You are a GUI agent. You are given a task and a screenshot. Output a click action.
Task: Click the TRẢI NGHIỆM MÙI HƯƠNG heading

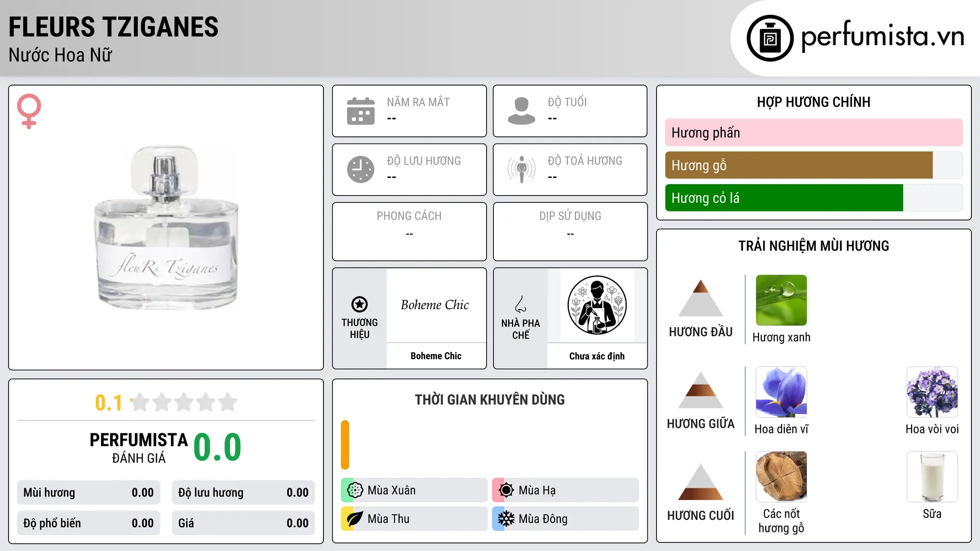click(x=813, y=246)
